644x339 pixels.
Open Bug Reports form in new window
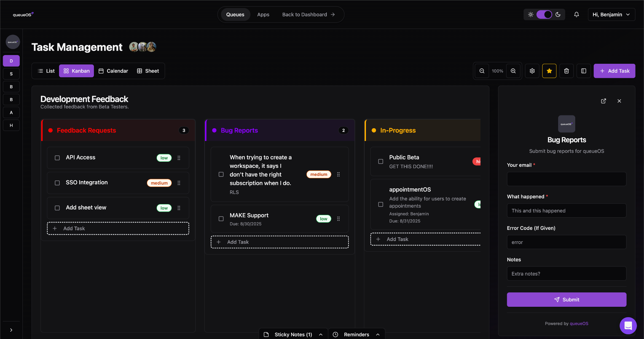click(x=603, y=101)
